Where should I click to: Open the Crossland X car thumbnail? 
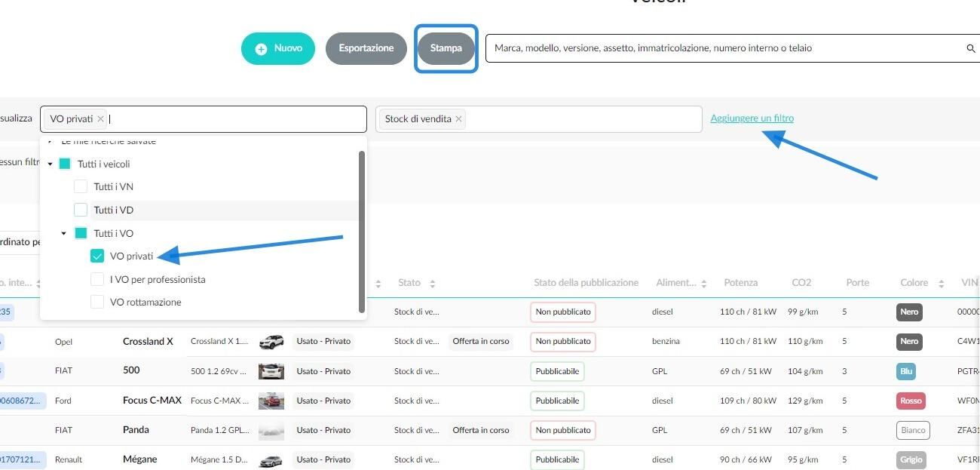(271, 342)
